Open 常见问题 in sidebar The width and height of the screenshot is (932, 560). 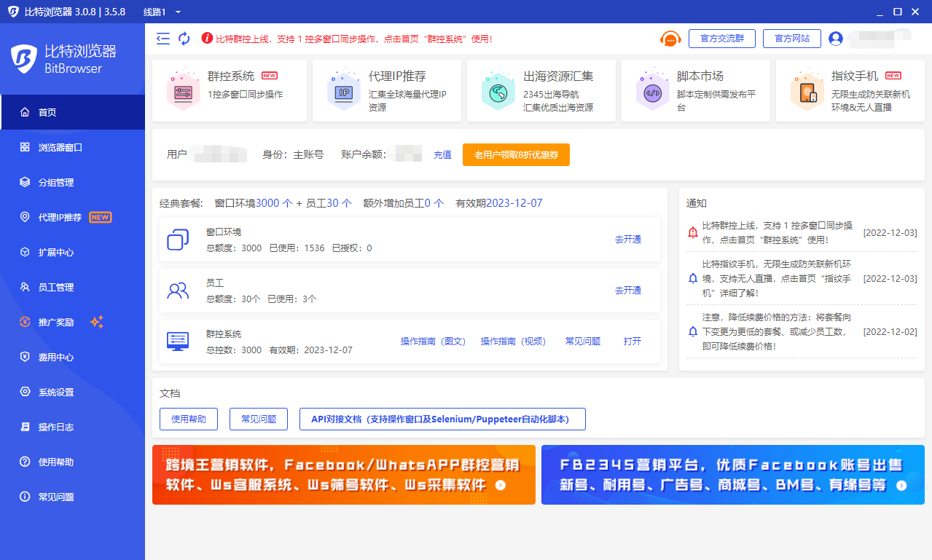click(x=72, y=497)
